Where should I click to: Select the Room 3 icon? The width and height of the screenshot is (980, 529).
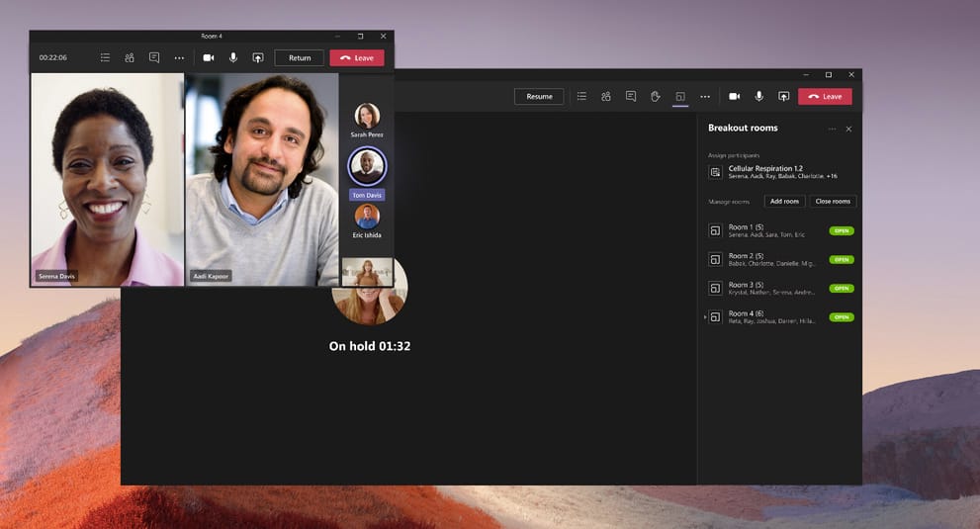tap(715, 289)
